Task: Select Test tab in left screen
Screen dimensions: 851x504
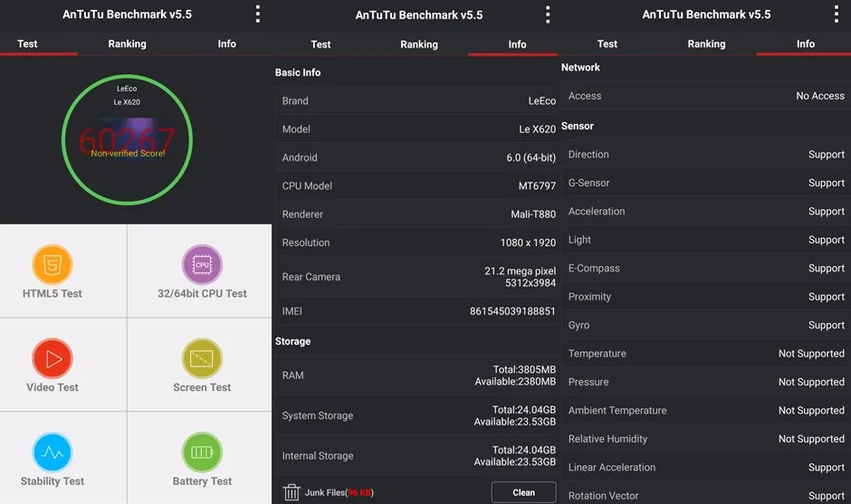Action: (x=27, y=44)
